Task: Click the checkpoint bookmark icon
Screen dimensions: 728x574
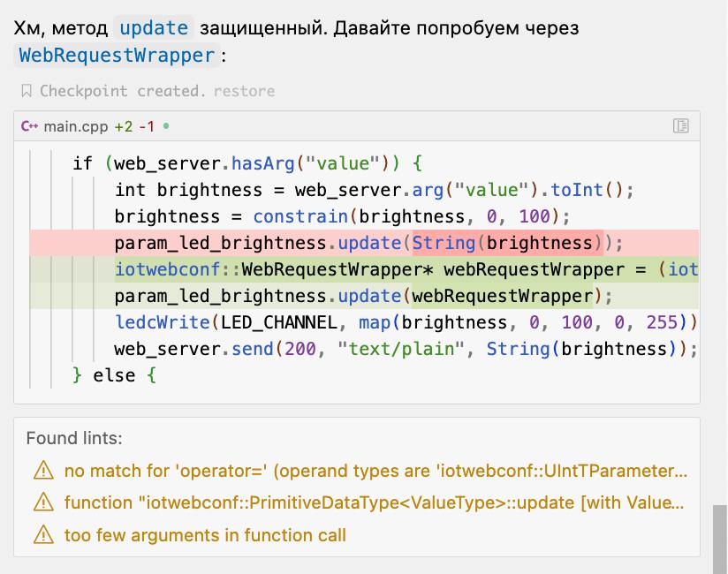Action: (27, 91)
